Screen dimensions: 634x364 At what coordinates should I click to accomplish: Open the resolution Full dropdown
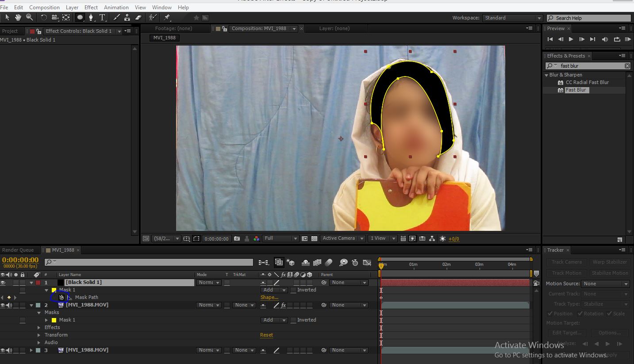pos(280,238)
